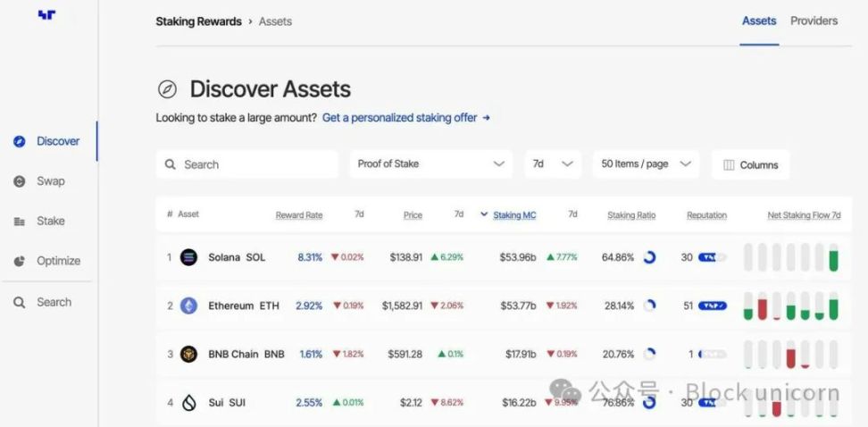Sort by the Staking MC column header
This screenshot has height=427, width=868.
pyautogui.click(x=514, y=215)
